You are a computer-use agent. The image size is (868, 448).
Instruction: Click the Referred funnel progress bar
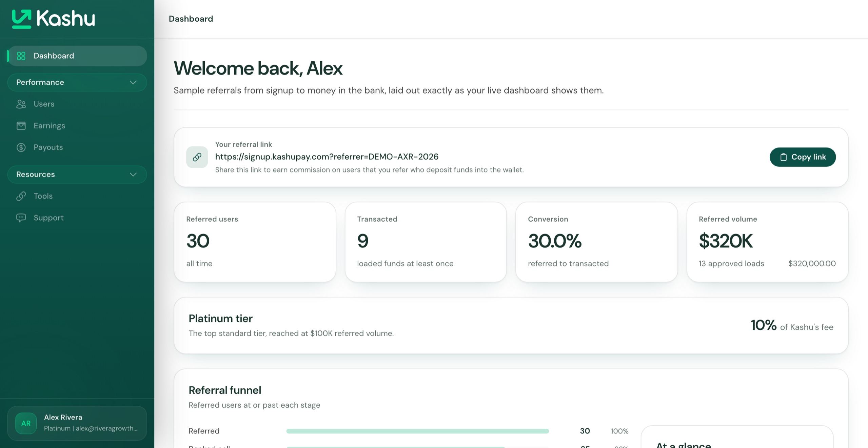pyautogui.click(x=417, y=431)
